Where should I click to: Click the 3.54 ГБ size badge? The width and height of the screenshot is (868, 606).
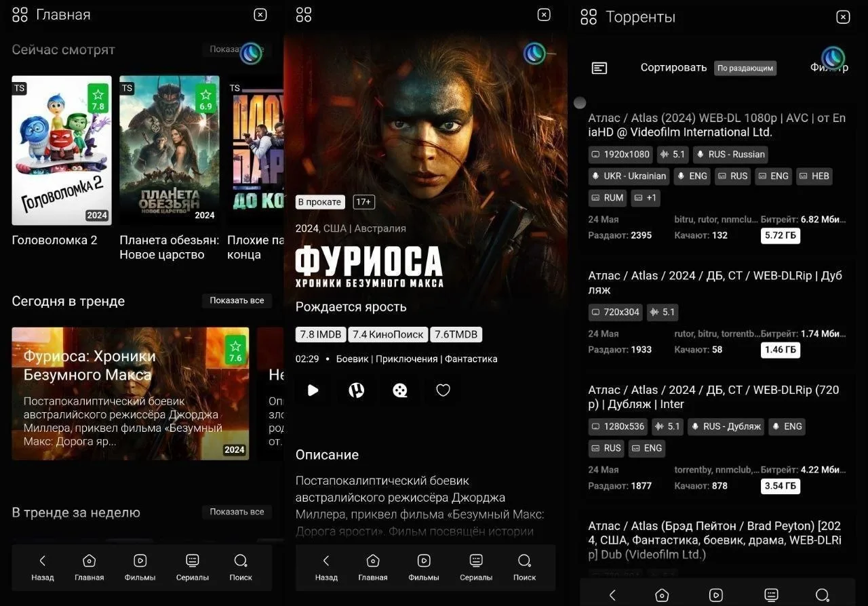781,486
